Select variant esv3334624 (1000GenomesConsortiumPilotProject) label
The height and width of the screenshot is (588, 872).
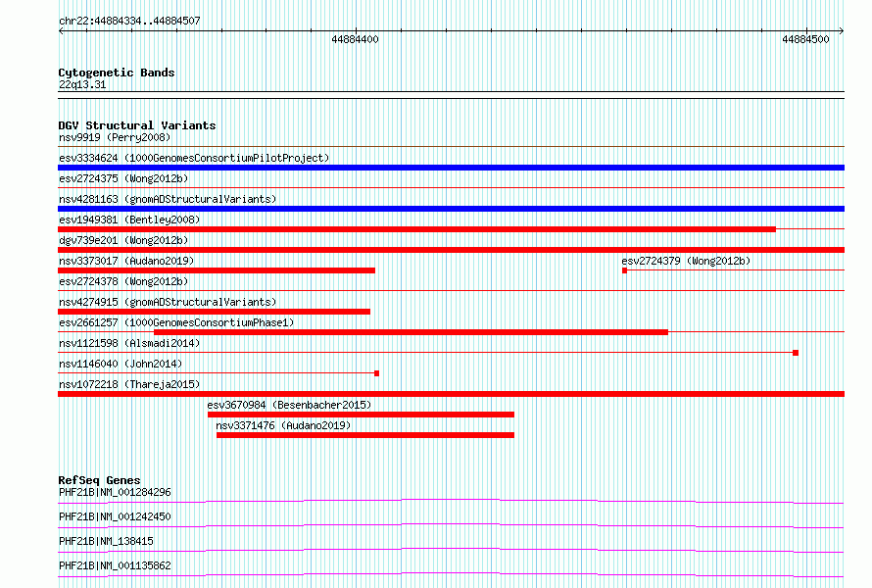[194, 158]
